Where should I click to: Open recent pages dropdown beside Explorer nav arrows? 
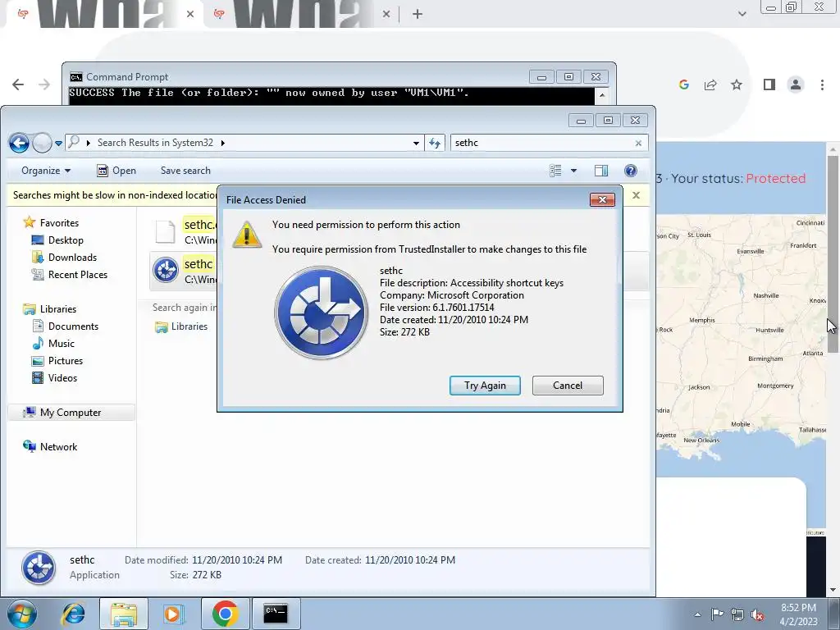pyautogui.click(x=58, y=144)
